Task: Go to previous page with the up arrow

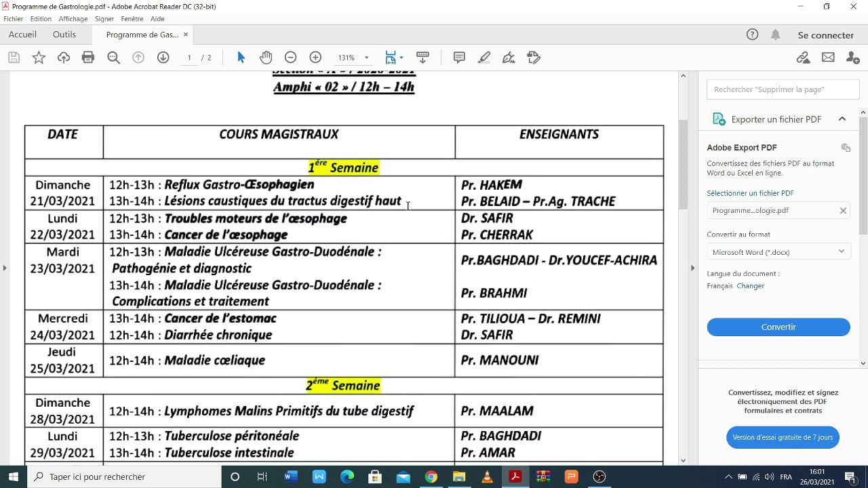Action: coord(138,58)
